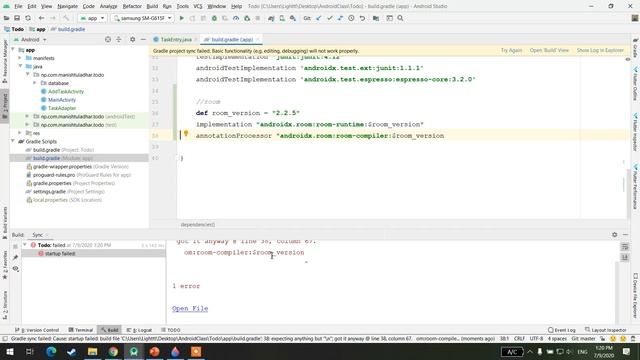640x360 pixels.
Task: Hide the Project panel with minus icon
Action: (143, 40)
